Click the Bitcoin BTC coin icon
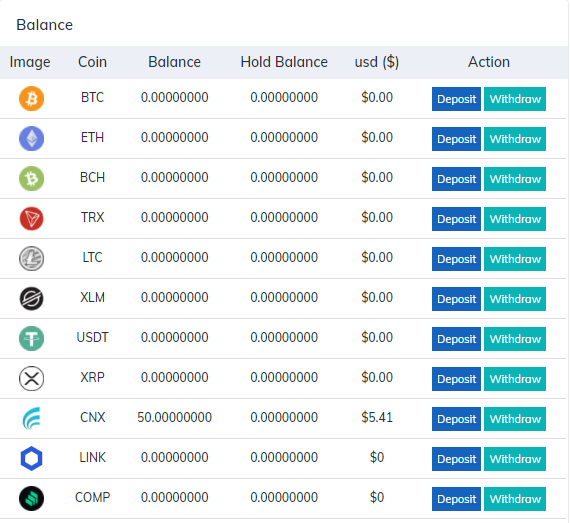This screenshot has width=570, height=523. click(32, 98)
